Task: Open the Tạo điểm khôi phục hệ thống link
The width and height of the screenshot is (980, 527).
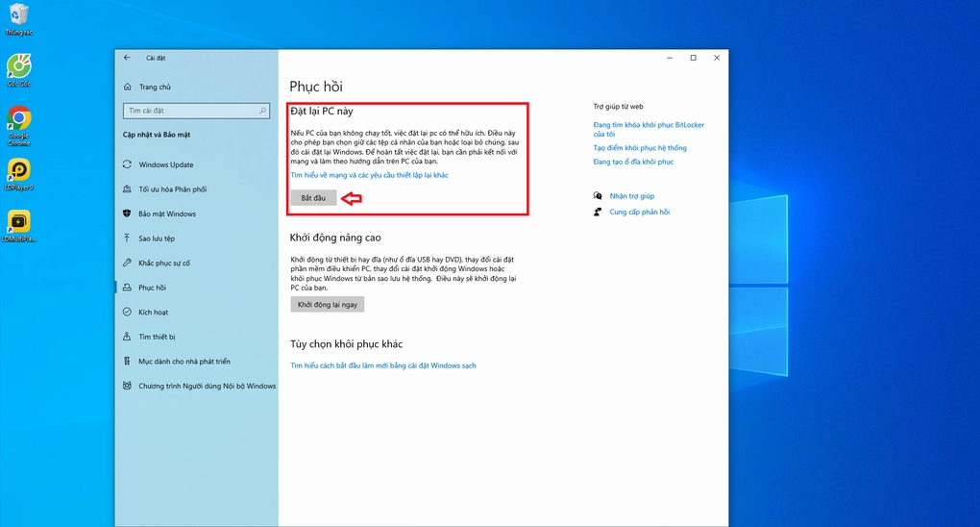Action: [640, 148]
